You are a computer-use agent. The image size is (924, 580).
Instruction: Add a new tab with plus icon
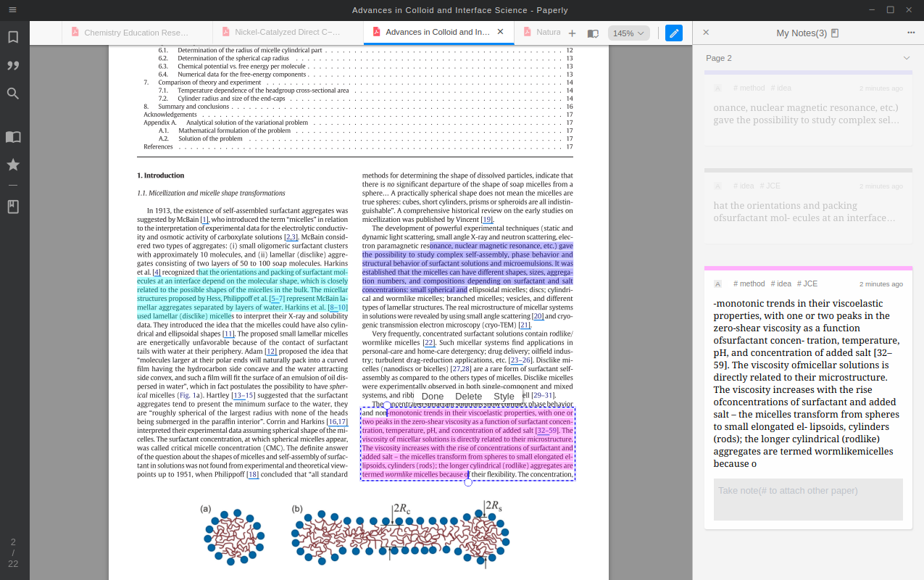[572, 33]
